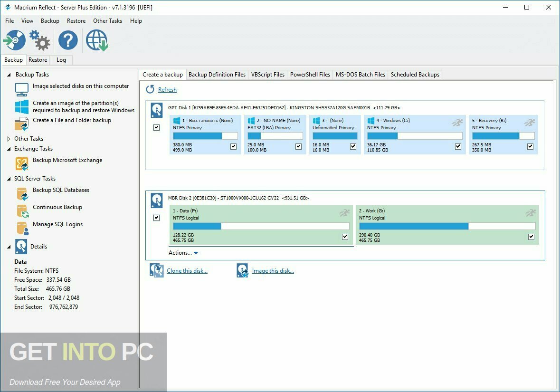Click the Work (G:) usage bar
The image size is (560, 392).
[x=447, y=226]
